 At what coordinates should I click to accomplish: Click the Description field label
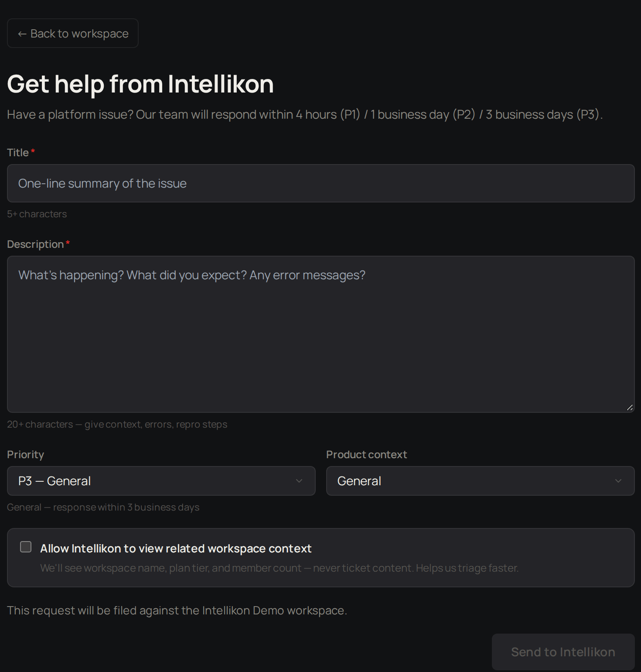35,244
